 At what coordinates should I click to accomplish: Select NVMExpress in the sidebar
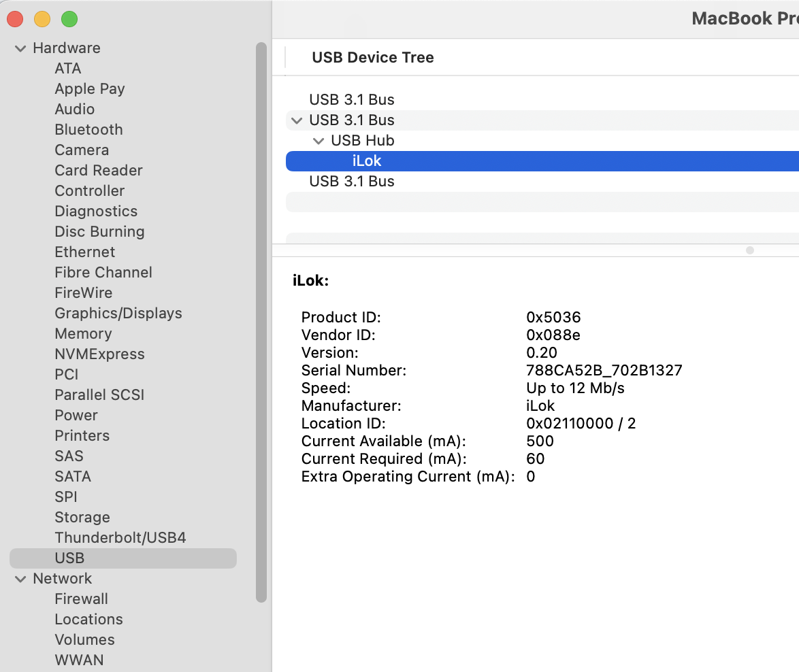click(99, 354)
